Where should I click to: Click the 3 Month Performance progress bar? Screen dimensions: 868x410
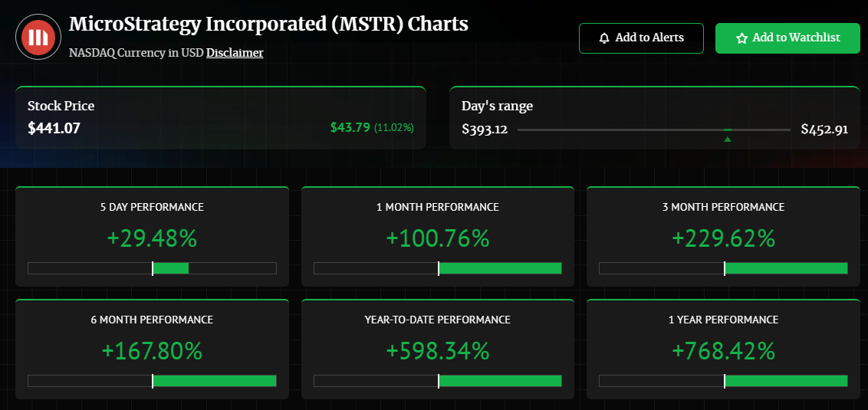(724, 268)
